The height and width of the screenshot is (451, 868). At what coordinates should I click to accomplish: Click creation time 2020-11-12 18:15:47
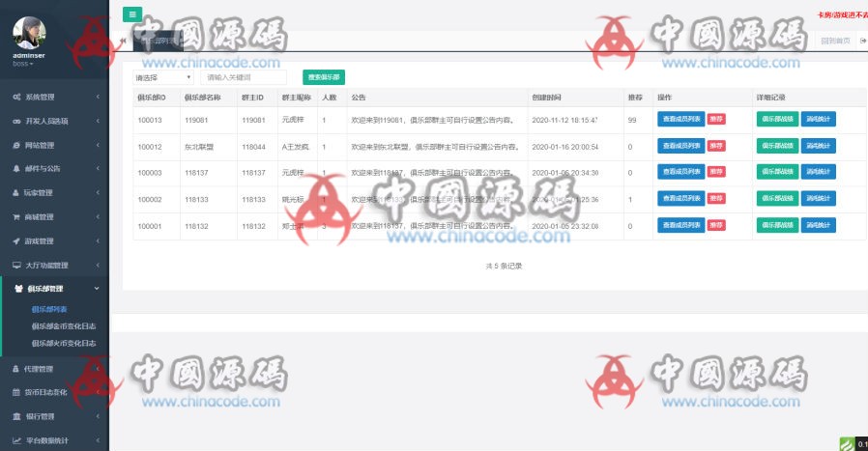point(564,120)
